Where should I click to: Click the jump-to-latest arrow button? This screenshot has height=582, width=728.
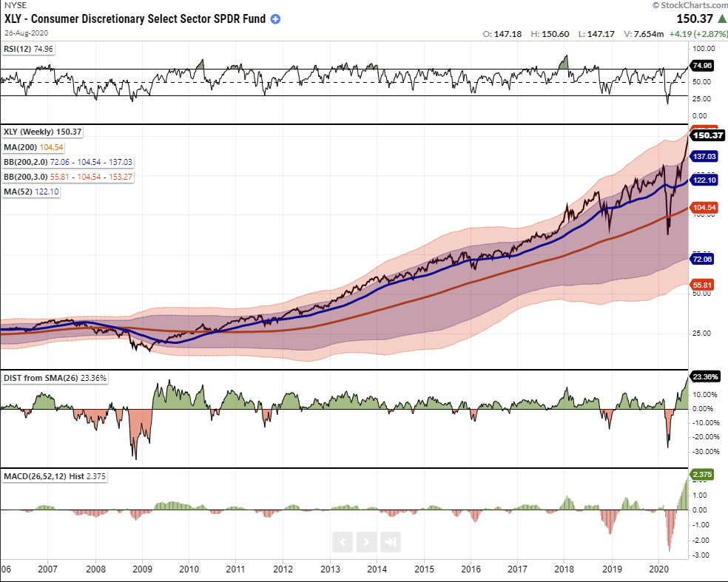point(391,541)
